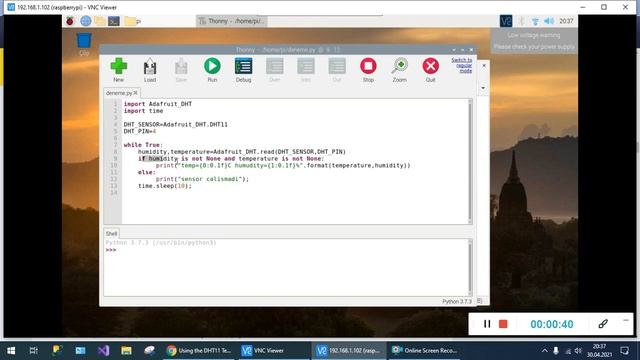
Task: Select the Thonny task in Pi taskbar
Action: click(x=232, y=21)
